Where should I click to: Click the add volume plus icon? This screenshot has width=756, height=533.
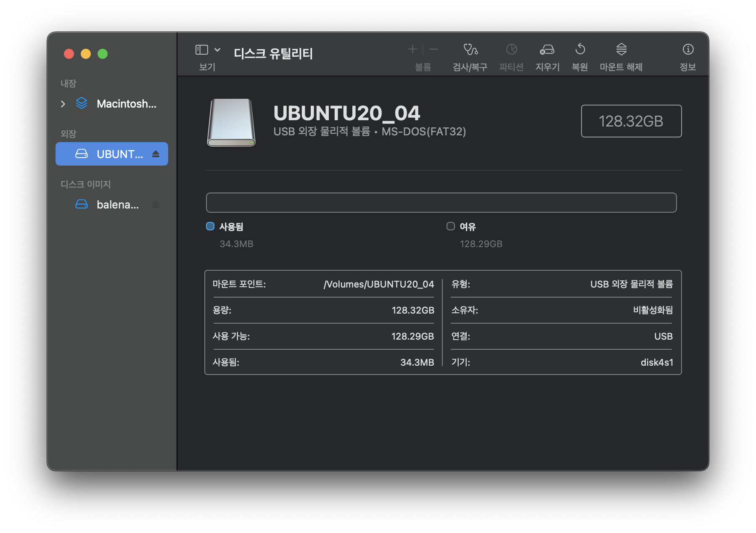(x=412, y=50)
